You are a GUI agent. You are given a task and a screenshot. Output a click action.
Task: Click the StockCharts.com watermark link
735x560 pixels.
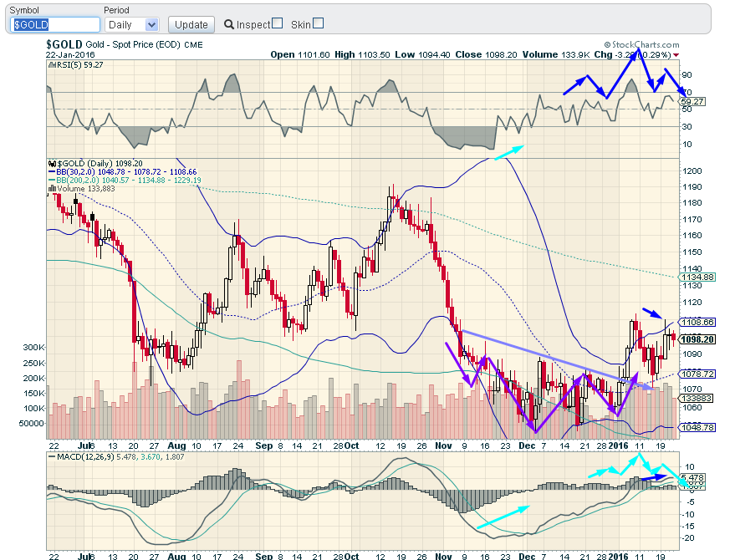(x=641, y=44)
